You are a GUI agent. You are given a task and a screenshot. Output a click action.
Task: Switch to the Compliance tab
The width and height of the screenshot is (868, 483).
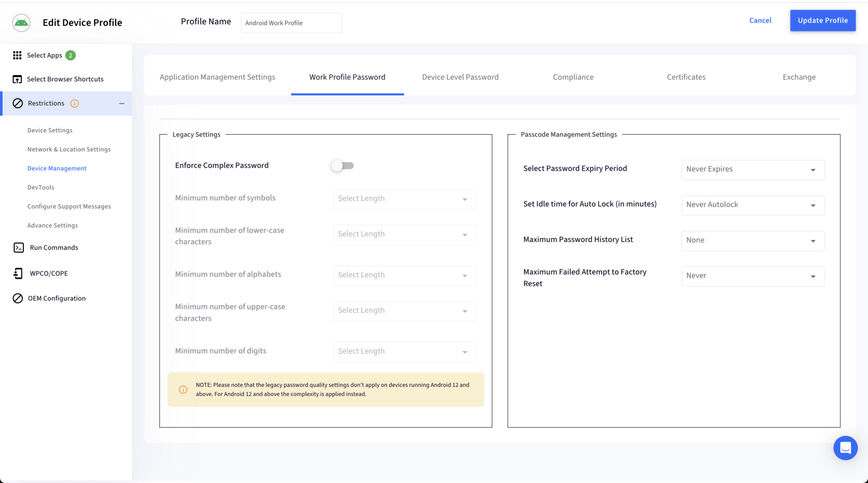(573, 77)
